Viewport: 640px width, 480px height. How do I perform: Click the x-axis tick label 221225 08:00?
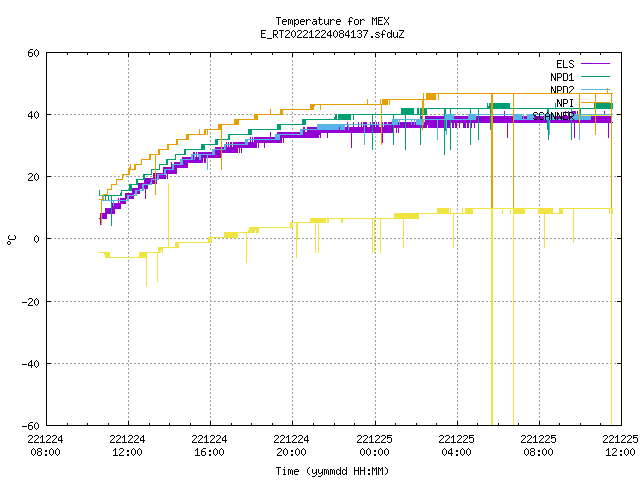[538, 446]
